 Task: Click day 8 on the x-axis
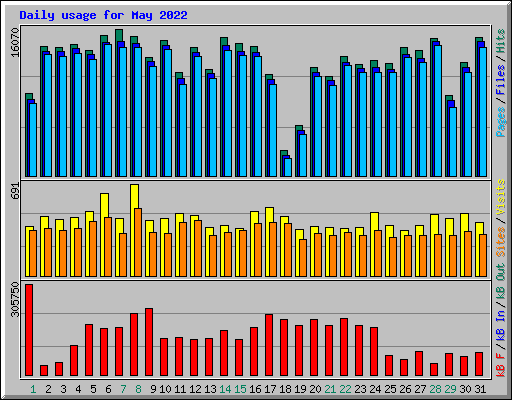pyautogui.click(x=138, y=389)
